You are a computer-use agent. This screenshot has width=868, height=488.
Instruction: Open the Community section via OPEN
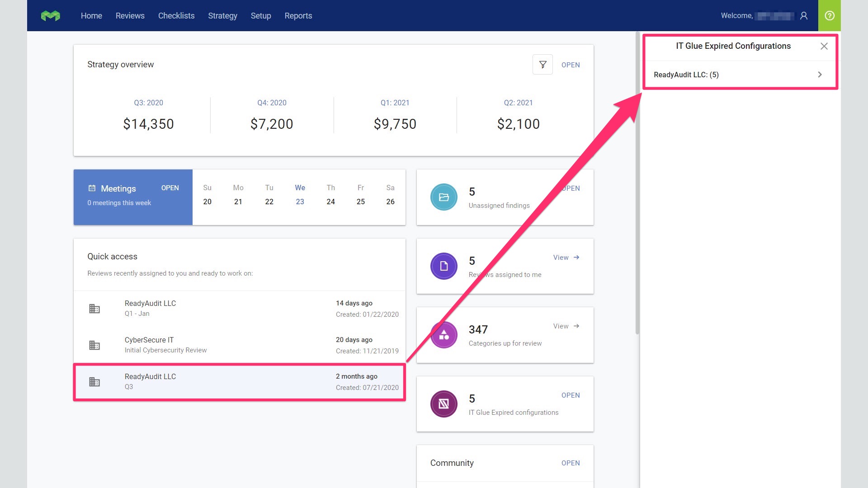pyautogui.click(x=571, y=463)
